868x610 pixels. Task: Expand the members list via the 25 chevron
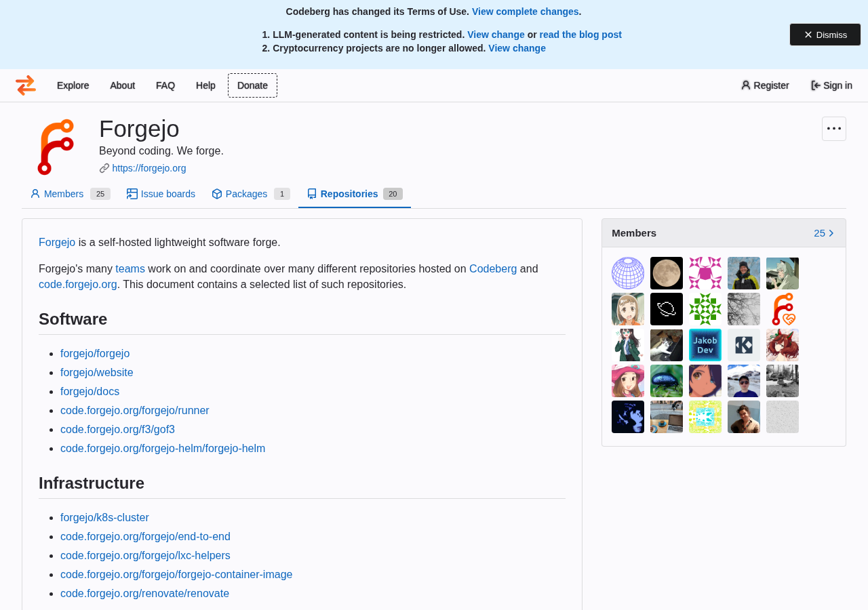[824, 233]
